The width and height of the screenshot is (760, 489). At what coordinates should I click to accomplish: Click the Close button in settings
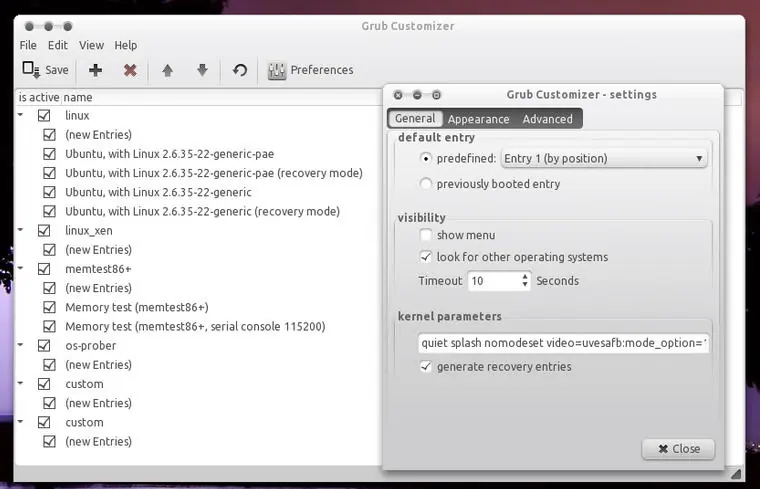pos(678,449)
